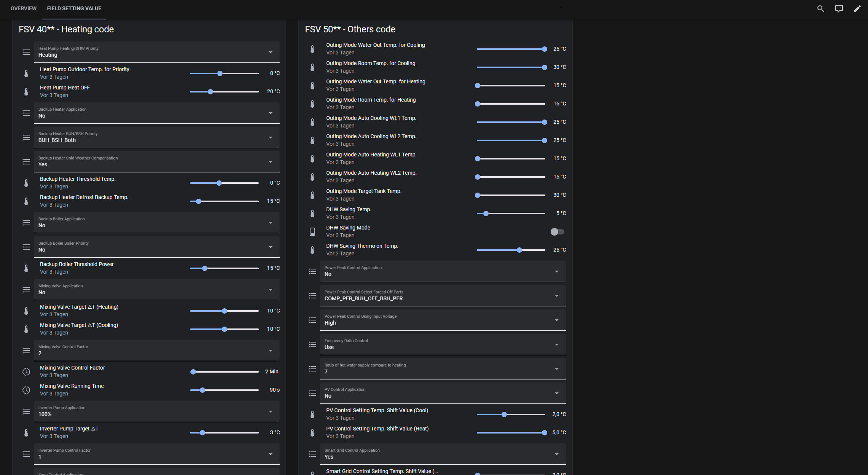
Task: Click the search magnifier icon
Action: pyautogui.click(x=820, y=8)
